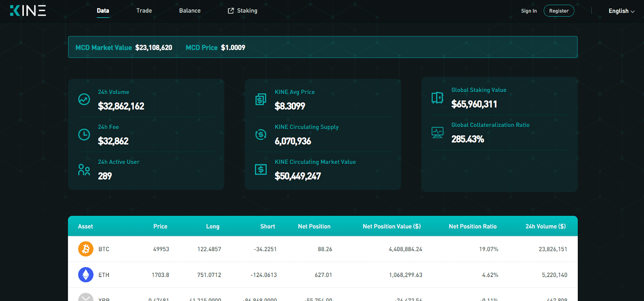Click the KINE Circulating Market Value icon
644x301 pixels.
tap(261, 169)
